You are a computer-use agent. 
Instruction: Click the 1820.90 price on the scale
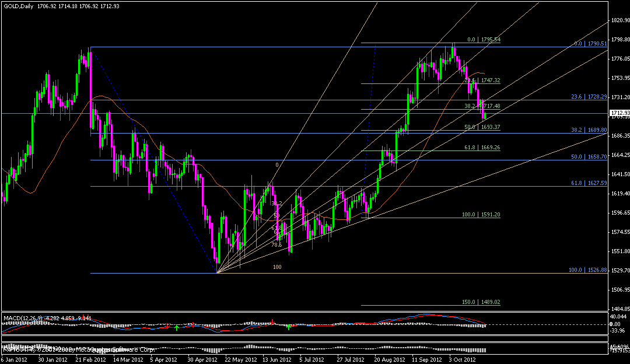pos(618,20)
